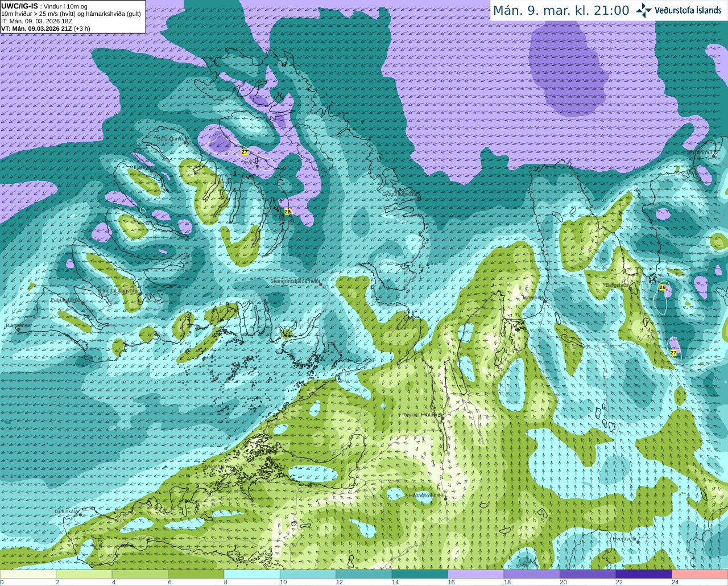Click the Steingrímsfjarðarheiði station dot
728x586 pixels.
[321, 284]
